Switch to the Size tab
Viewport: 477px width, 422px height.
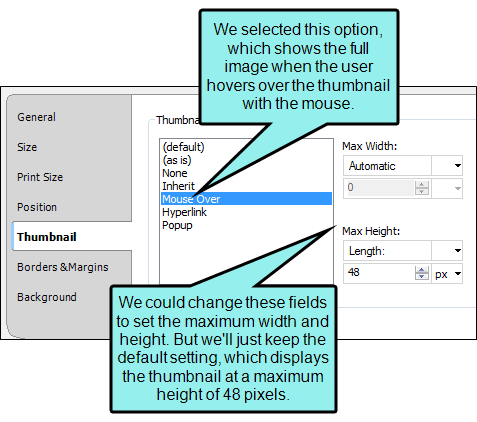tap(27, 147)
